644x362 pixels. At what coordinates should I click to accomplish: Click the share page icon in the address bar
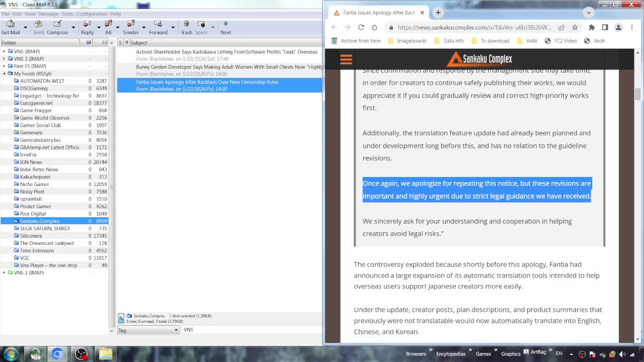coord(561,27)
